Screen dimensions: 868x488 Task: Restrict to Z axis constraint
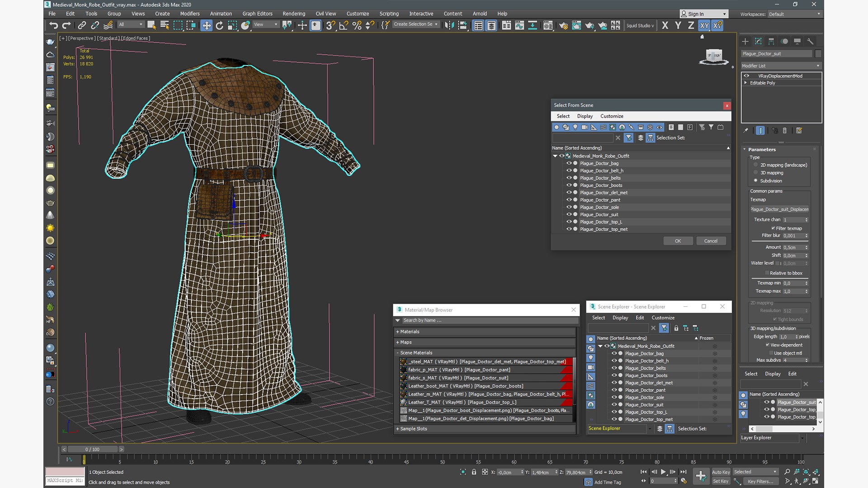(x=691, y=25)
